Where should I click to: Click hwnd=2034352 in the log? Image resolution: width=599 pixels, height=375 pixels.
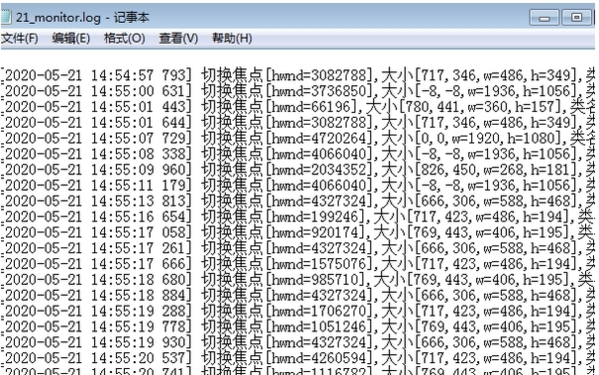320,170
